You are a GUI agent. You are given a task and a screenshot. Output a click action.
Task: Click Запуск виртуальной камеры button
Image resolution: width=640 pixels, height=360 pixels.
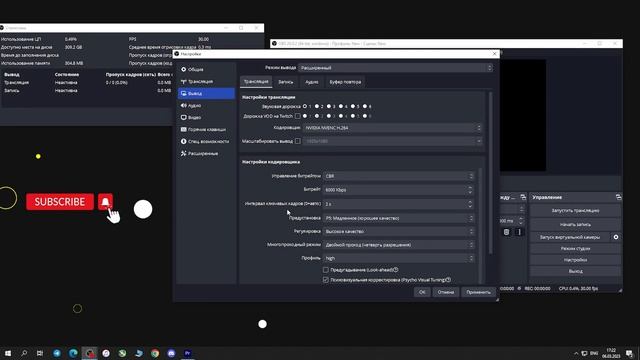point(570,237)
